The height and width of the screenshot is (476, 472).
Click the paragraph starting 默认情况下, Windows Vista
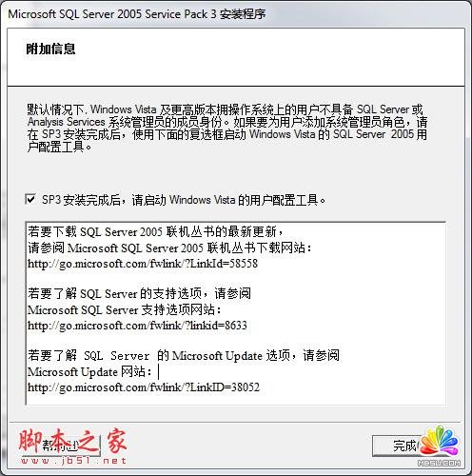[227, 129]
